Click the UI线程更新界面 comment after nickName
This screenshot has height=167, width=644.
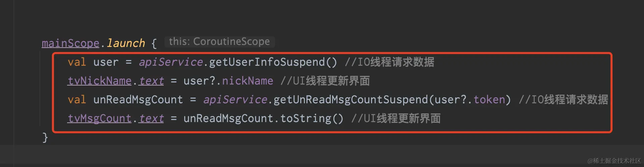[325, 81]
